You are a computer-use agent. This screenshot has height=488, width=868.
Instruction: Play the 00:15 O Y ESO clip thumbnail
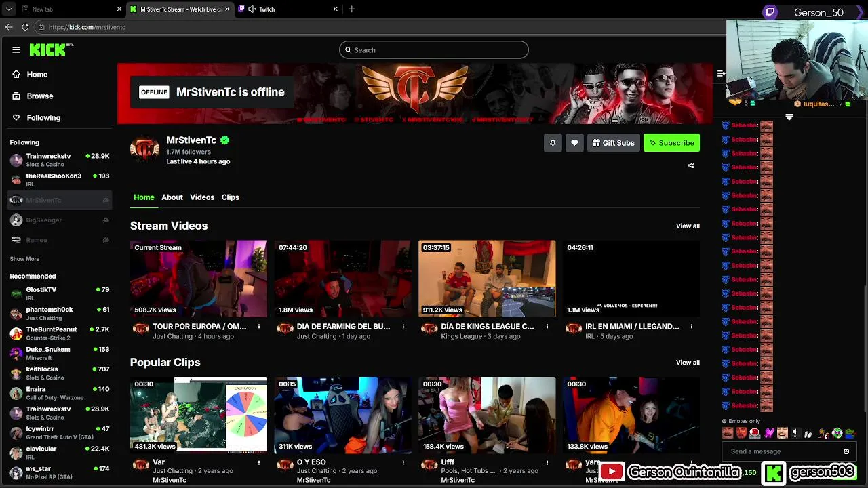pyautogui.click(x=342, y=415)
